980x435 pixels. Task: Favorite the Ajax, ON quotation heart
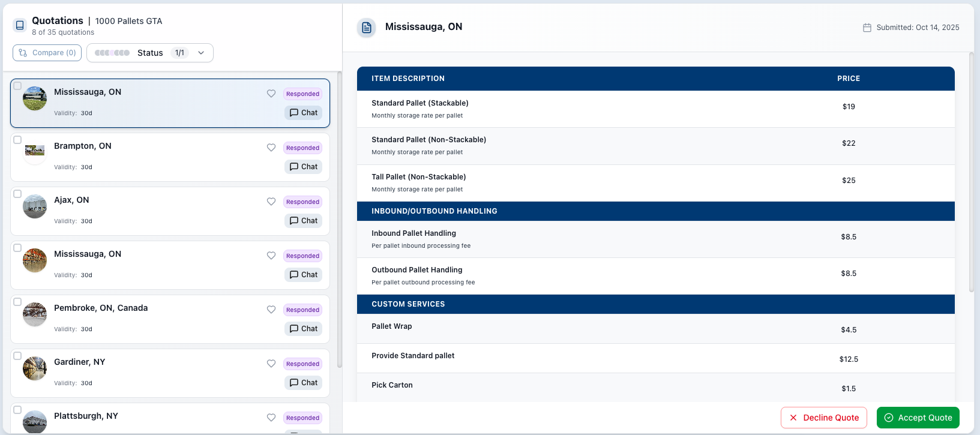click(x=271, y=202)
